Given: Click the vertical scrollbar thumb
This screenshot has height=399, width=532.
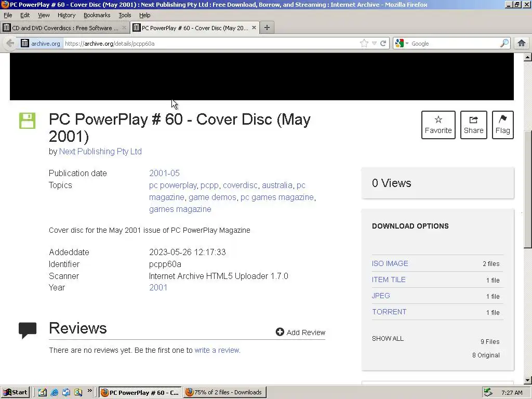Looking at the screenshot, I should pos(528,189).
